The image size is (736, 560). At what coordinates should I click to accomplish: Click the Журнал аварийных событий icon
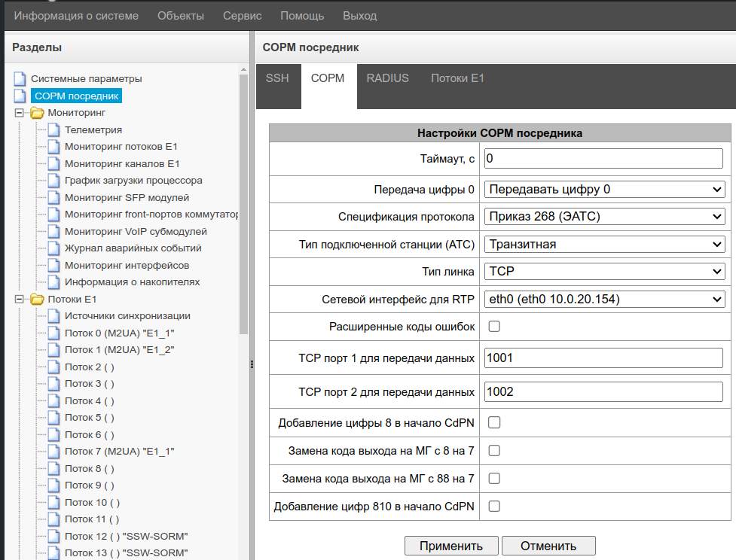point(53,248)
